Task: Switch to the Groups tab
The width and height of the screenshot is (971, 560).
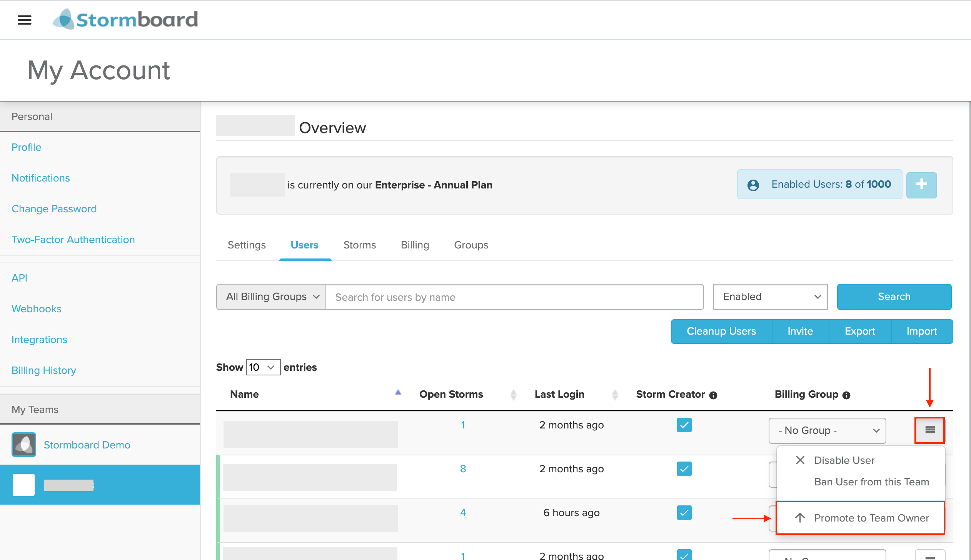Action: 472,245
